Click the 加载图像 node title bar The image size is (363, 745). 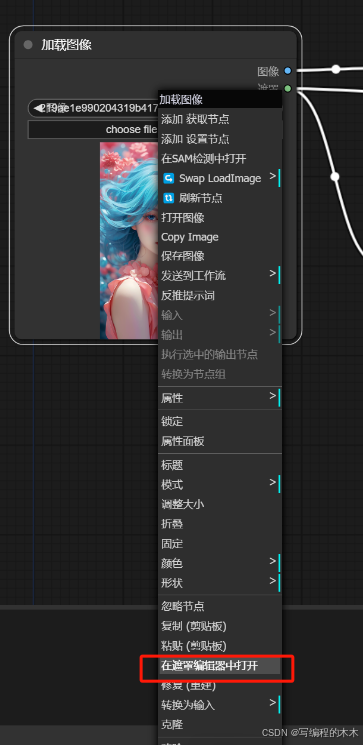pyautogui.click(x=155, y=45)
